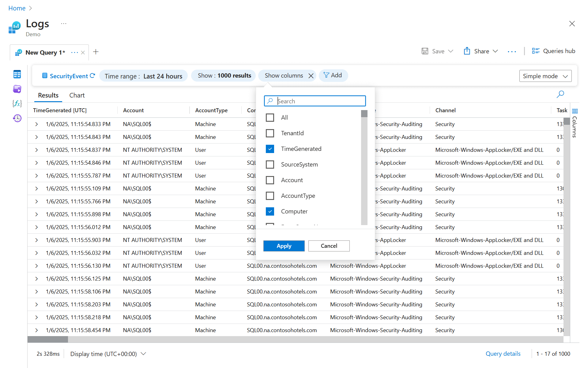
Task: Open the Query details link
Action: click(x=503, y=354)
